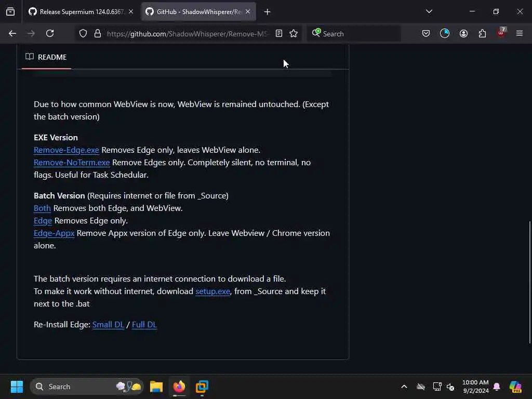Open muted volume tray icon

point(450,387)
